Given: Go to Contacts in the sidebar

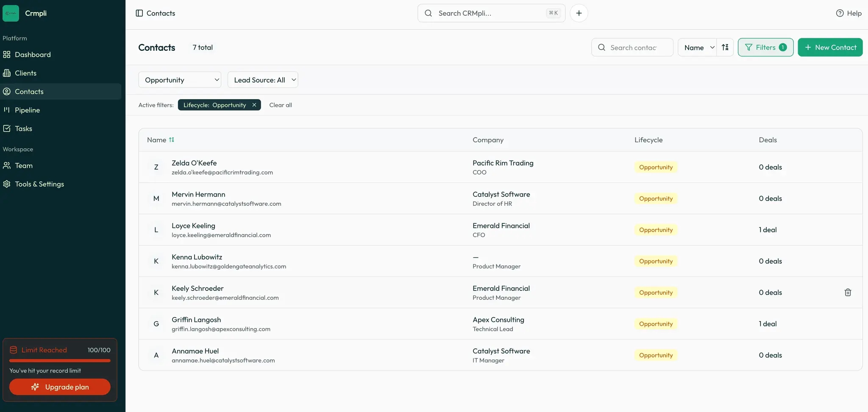Looking at the screenshot, I should [x=61, y=91].
